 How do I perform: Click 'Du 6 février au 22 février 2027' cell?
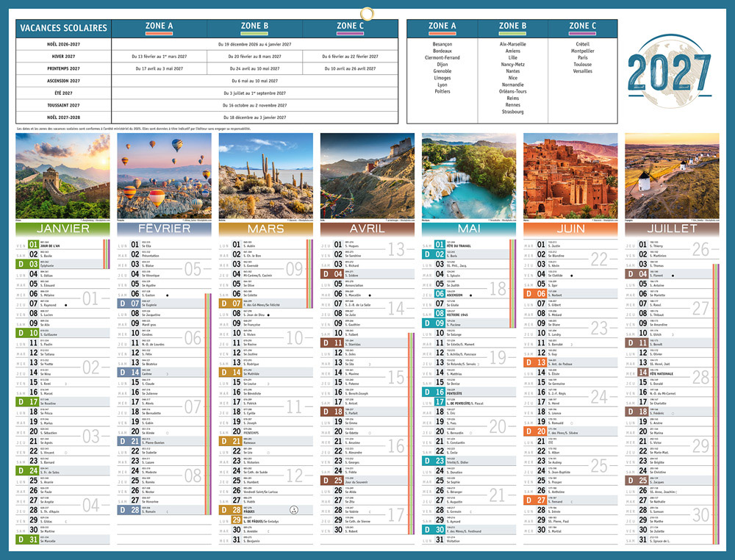pyautogui.click(x=350, y=57)
